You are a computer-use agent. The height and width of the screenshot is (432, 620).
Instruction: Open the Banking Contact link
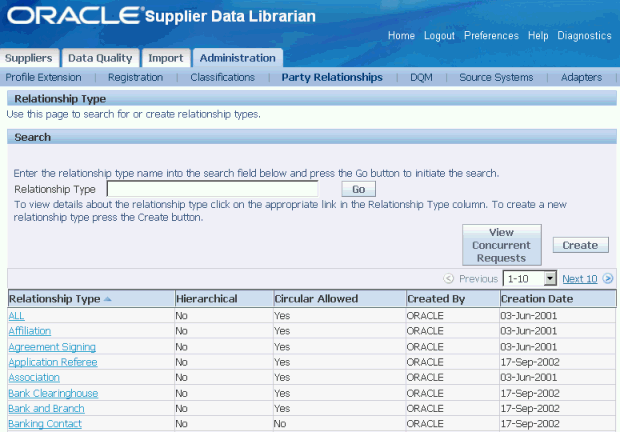(45, 424)
